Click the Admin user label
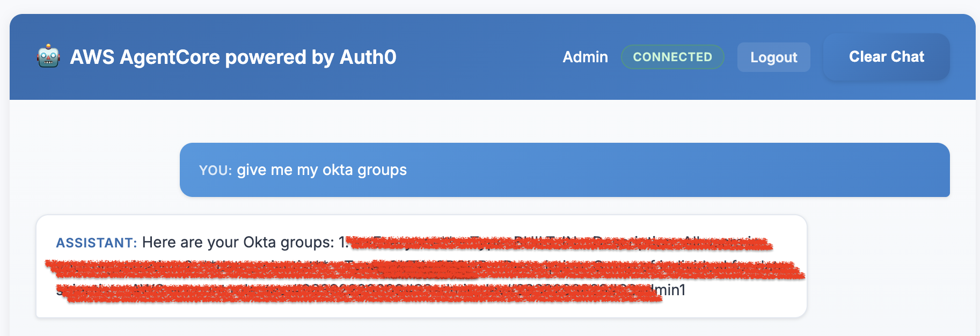980x336 pixels. coord(585,57)
